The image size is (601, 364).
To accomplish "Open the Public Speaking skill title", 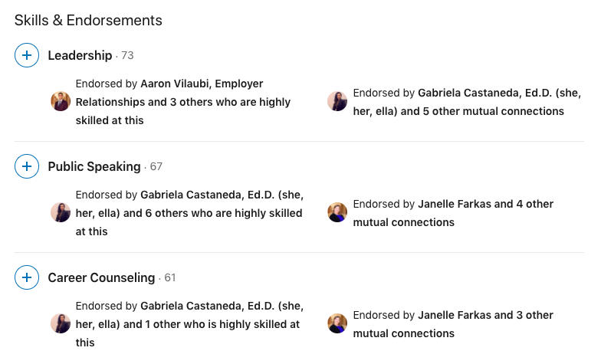I will click(94, 166).
